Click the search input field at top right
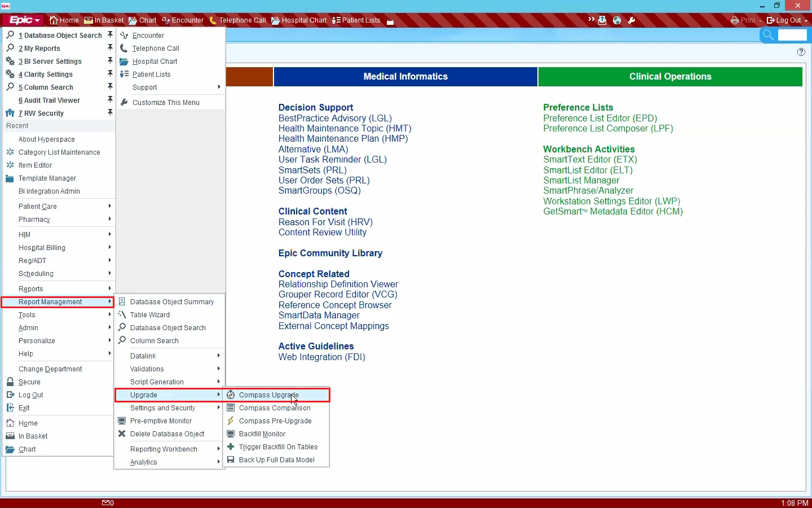 pos(792,35)
